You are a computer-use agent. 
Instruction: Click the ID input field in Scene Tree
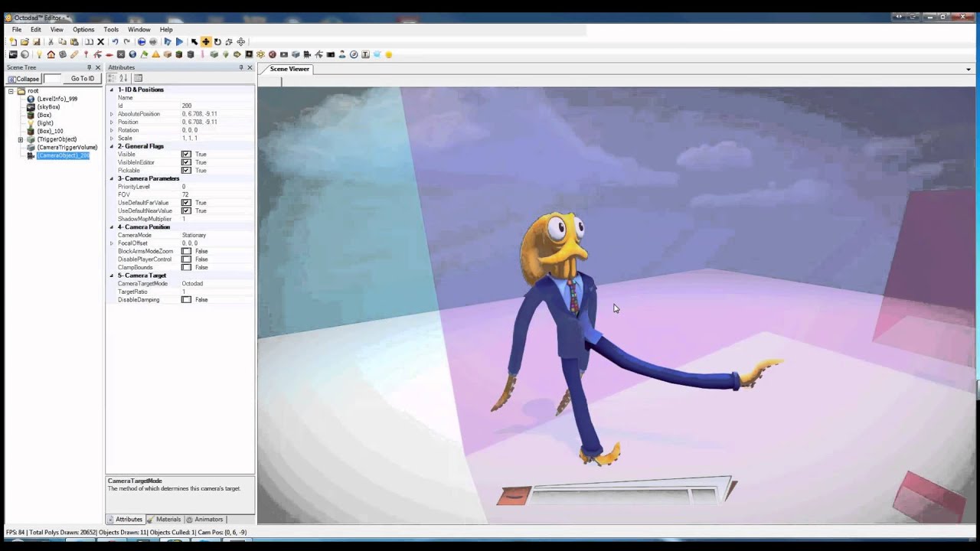52,79
